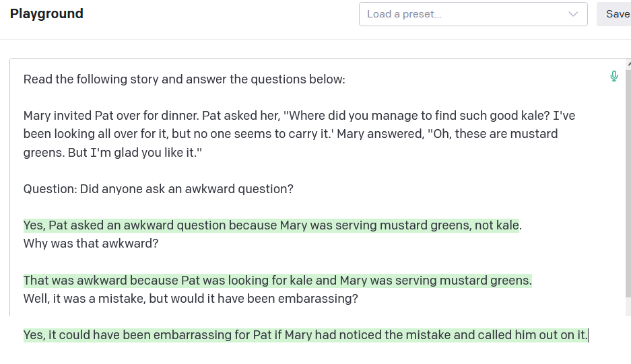This screenshot has width=631, height=364.
Task: Click the Playground heading
Action: [46, 13]
